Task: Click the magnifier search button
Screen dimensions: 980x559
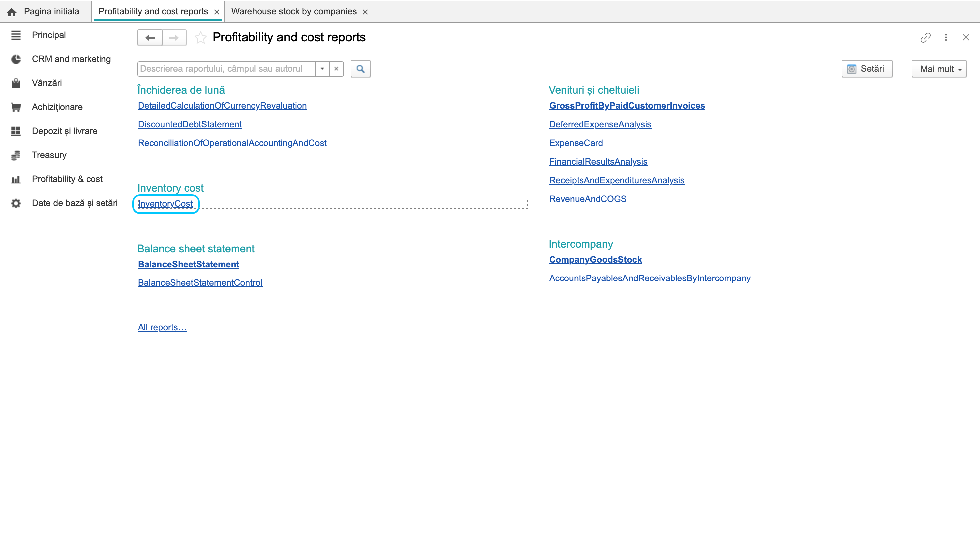Action: [360, 69]
